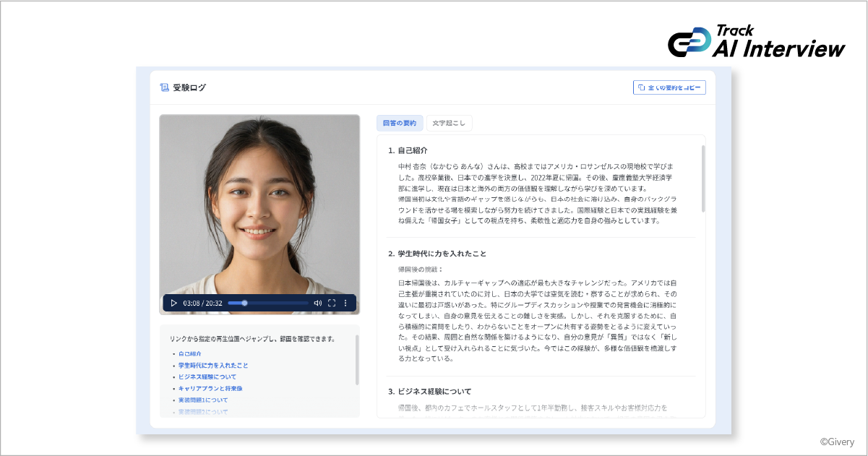Jump to 実装問題1について link
868x456 pixels.
tap(203, 400)
